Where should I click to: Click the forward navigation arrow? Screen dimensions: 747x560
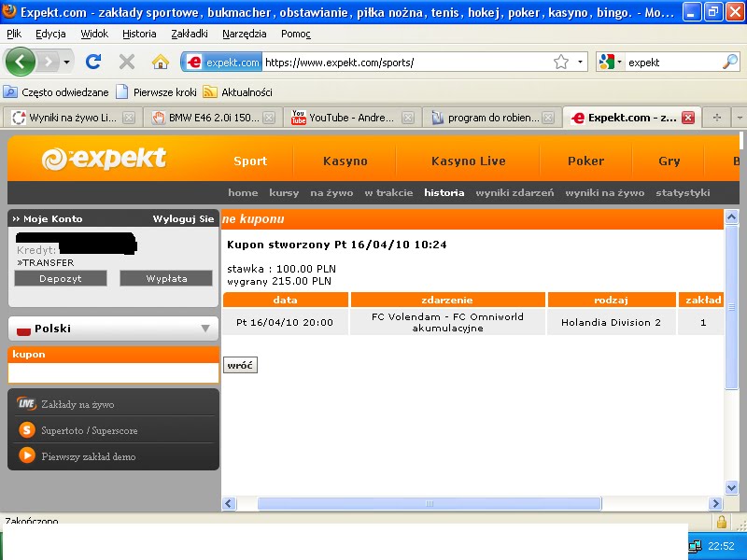point(49,62)
